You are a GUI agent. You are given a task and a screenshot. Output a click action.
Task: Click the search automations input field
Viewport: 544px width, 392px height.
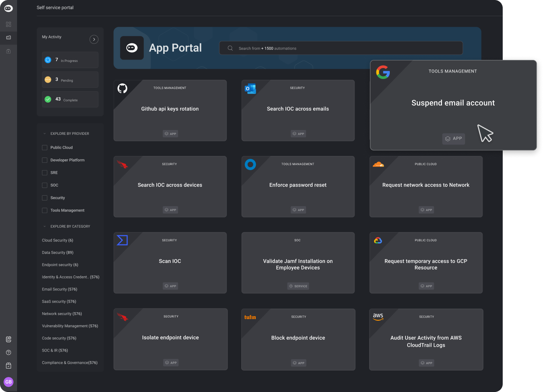[x=340, y=48]
